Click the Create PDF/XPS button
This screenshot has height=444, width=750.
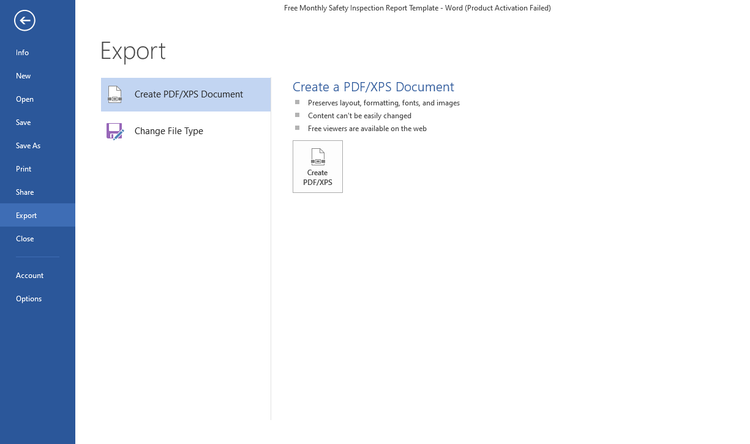pos(318,166)
